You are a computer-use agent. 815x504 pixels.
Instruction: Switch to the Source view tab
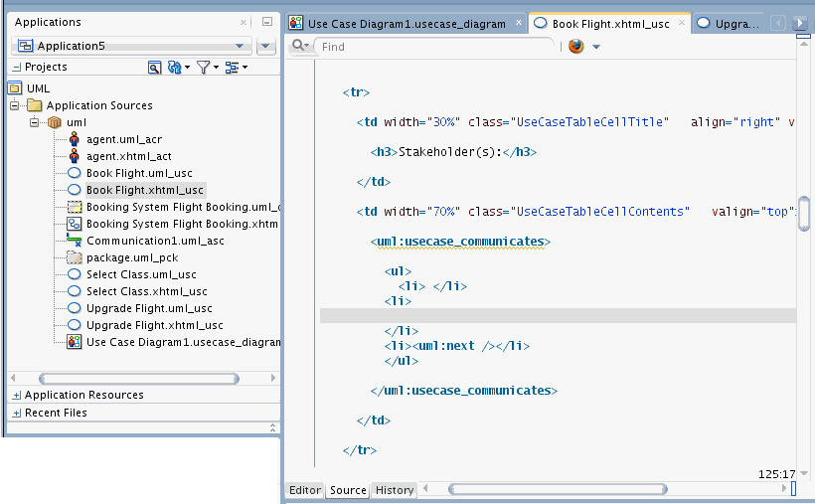[x=348, y=490]
